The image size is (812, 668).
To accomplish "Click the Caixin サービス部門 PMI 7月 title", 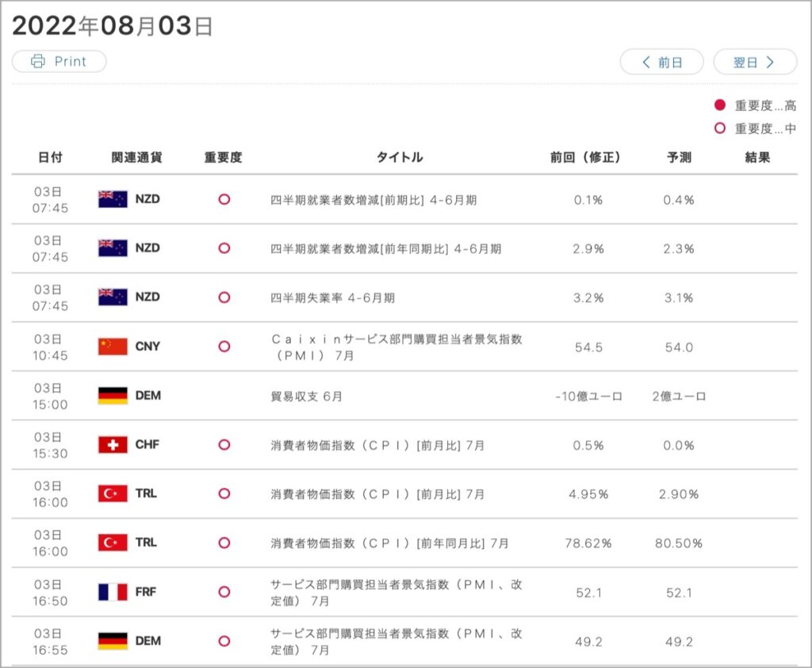I will [396, 347].
